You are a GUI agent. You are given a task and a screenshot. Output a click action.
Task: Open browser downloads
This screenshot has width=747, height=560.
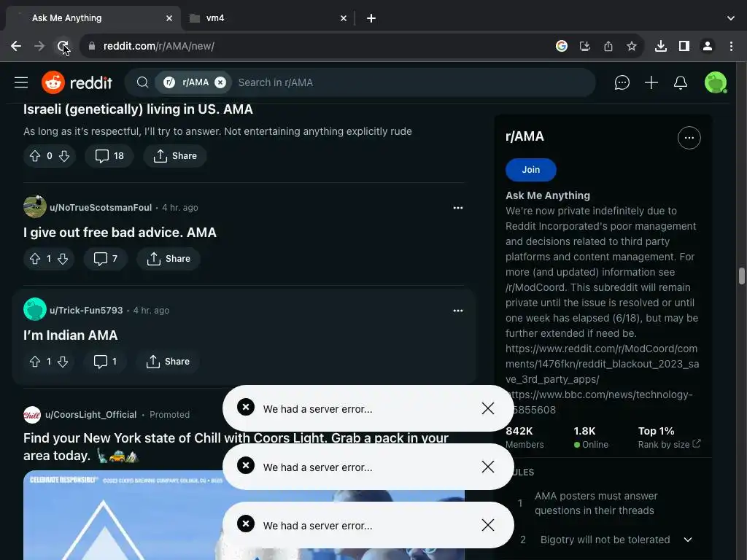point(661,46)
